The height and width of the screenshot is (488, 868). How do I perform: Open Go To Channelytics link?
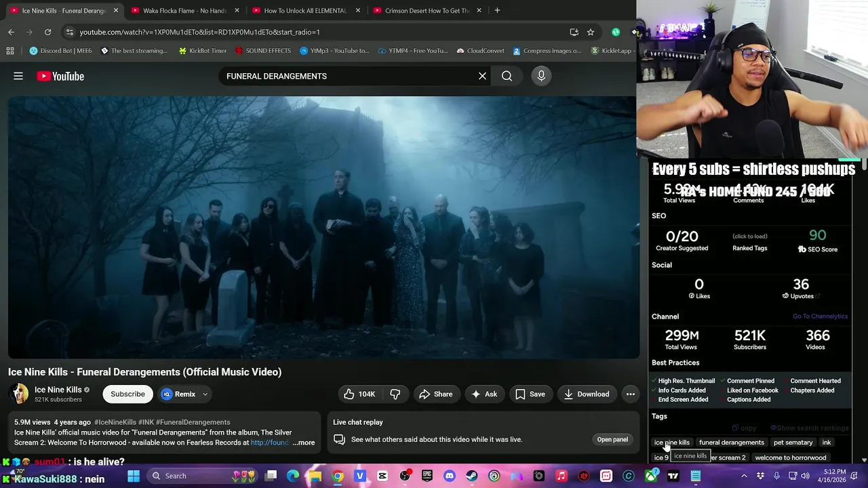tap(820, 317)
